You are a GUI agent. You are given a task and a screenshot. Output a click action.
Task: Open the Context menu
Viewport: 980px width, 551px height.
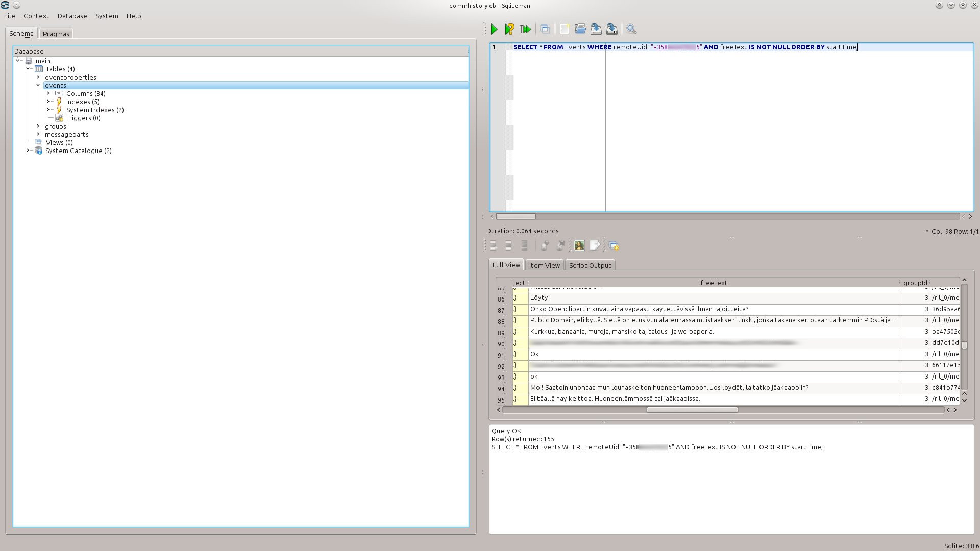click(36, 16)
